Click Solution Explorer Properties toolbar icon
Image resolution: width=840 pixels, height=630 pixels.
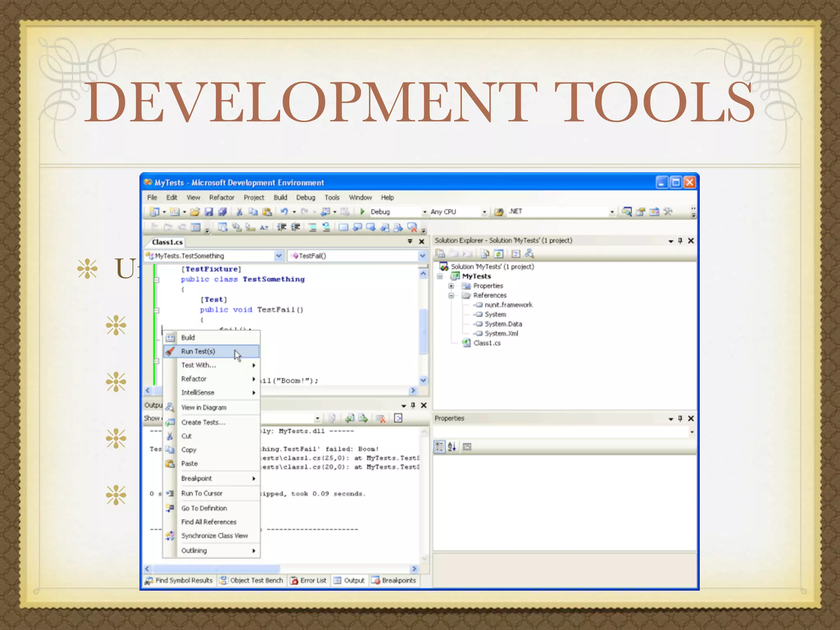pos(440,253)
